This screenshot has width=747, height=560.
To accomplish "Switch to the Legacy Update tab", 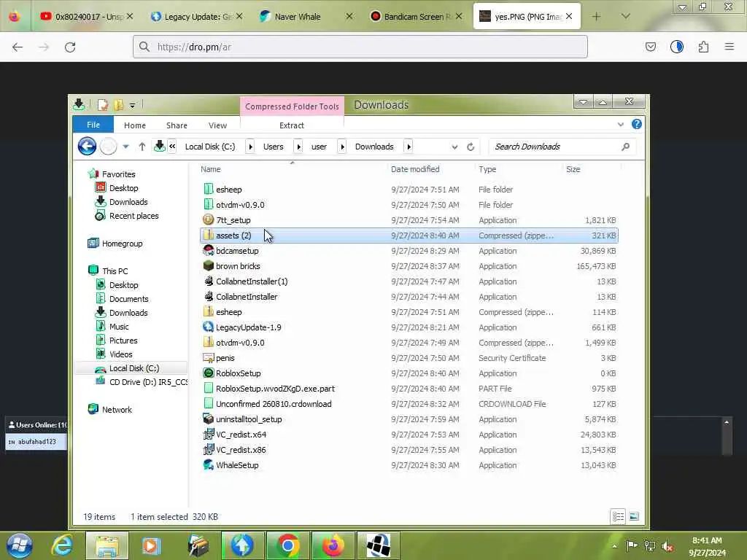I will click(x=197, y=17).
